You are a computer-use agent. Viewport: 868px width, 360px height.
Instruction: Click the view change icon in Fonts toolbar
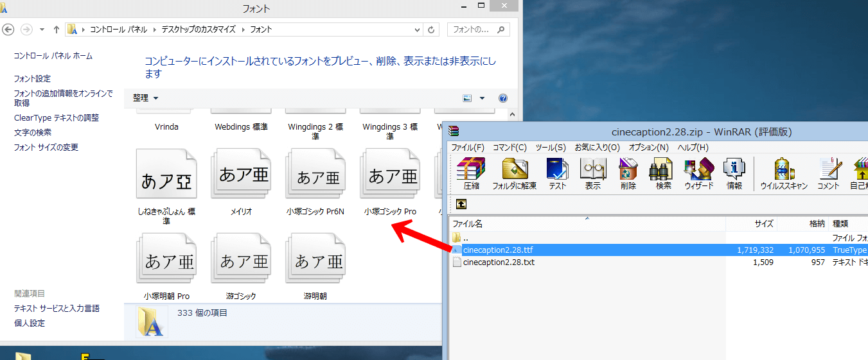(x=467, y=98)
